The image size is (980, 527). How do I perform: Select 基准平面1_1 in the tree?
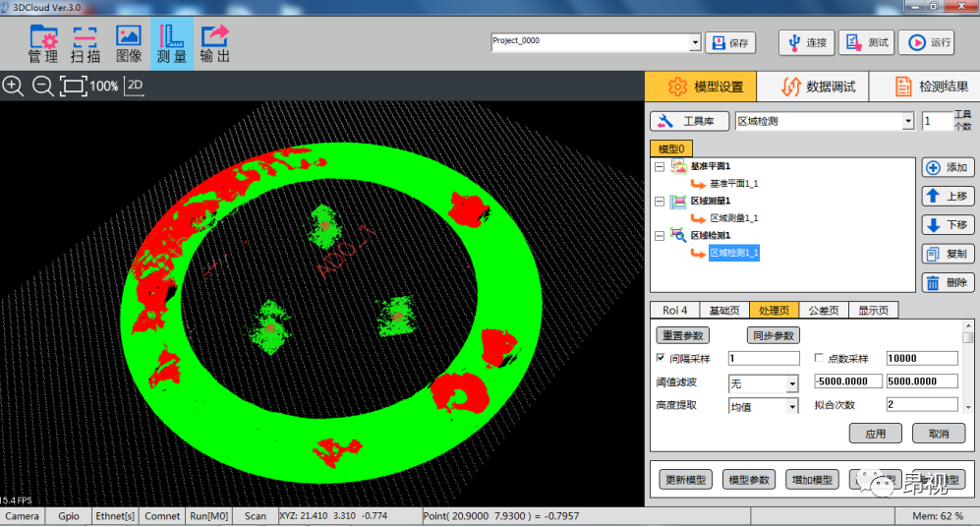click(x=733, y=184)
